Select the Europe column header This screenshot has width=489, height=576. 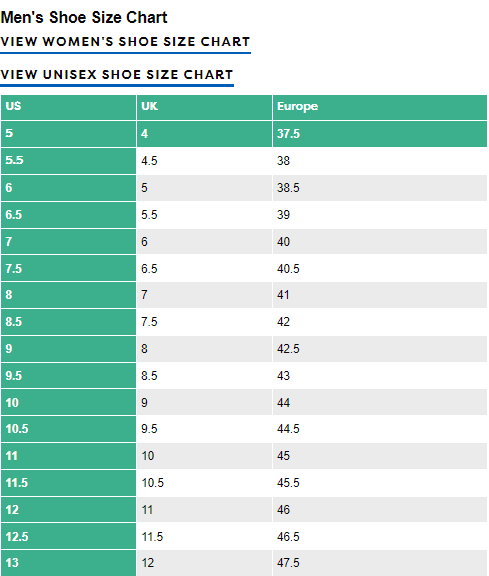coord(380,107)
